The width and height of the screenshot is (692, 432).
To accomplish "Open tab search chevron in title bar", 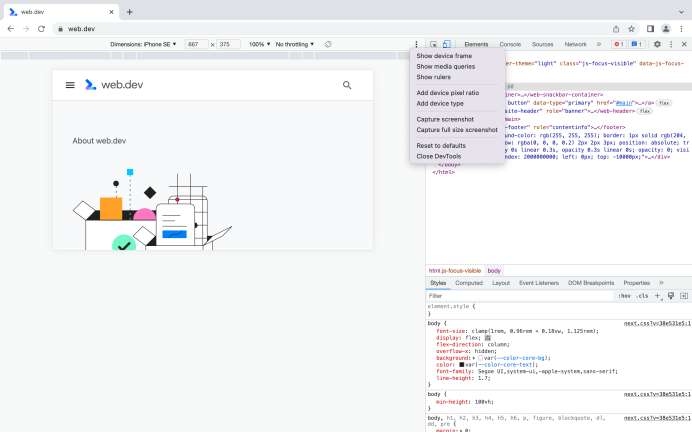I will 681,12.
